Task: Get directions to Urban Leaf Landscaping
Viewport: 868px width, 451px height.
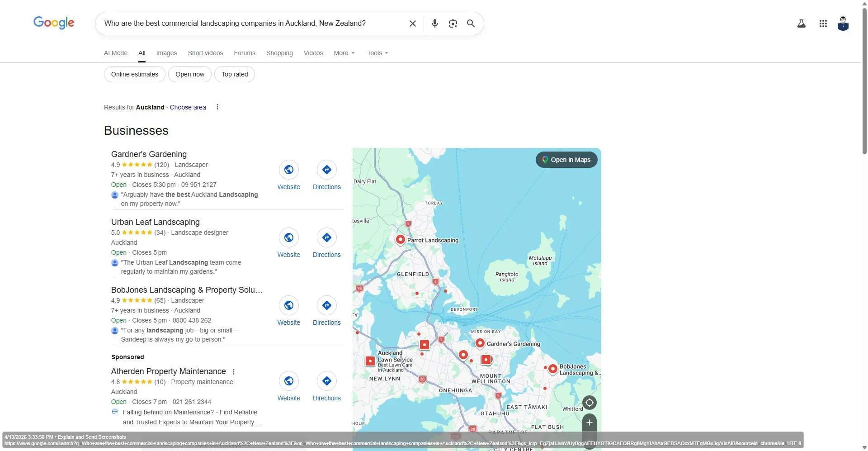Action: point(327,237)
